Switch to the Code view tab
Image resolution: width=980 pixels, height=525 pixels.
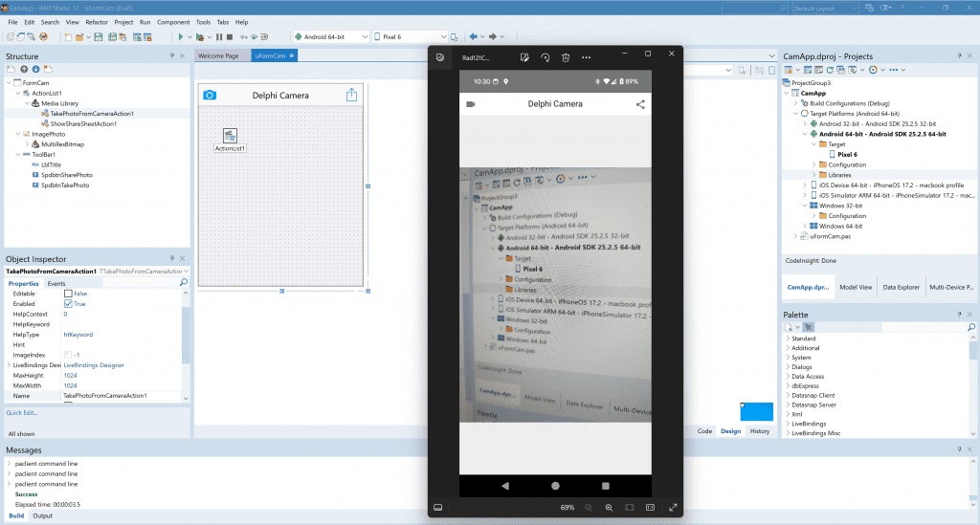[704, 430]
